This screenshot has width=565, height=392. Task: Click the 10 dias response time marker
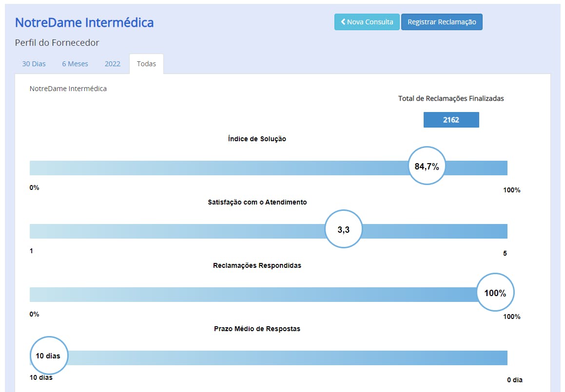(48, 355)
